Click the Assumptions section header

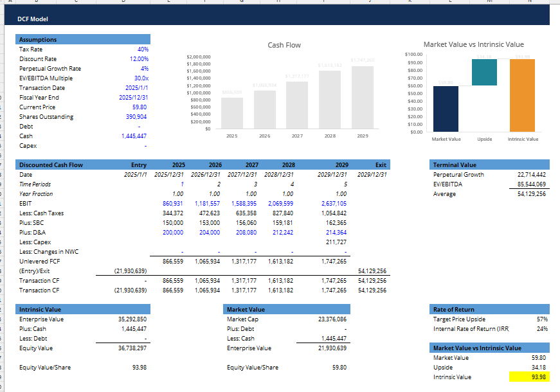(x=83, y=39)
